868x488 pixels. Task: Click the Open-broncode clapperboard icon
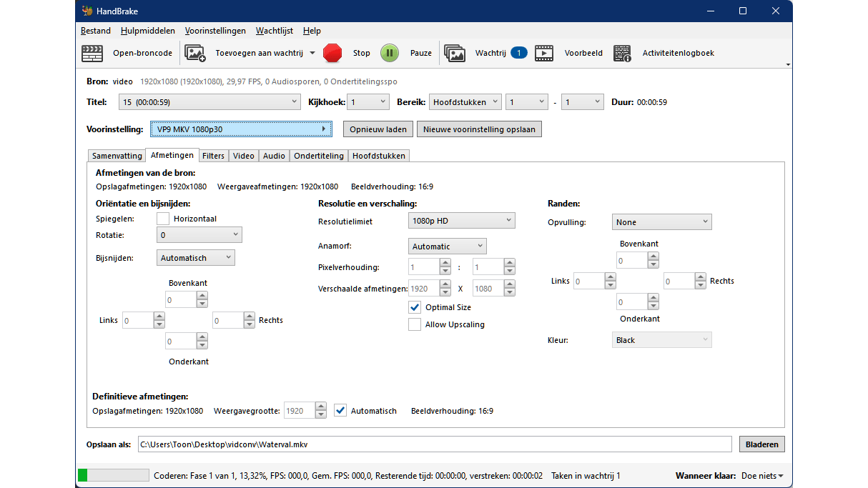92,53
